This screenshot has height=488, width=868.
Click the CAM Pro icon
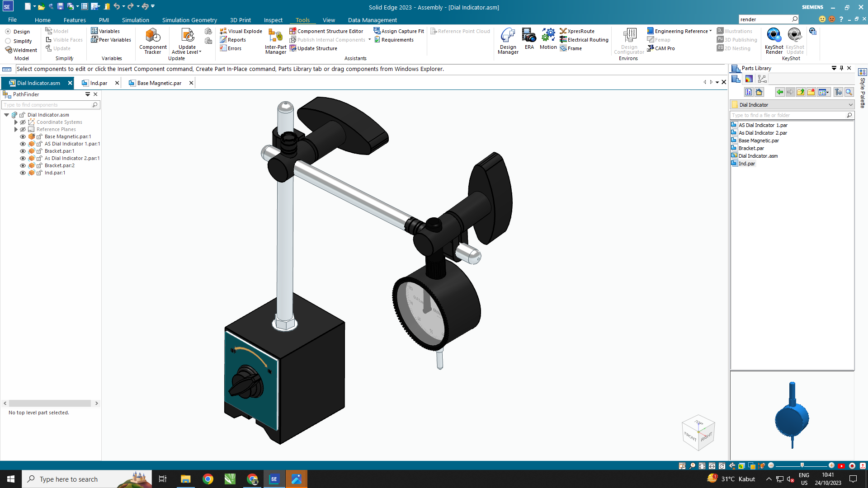pos(651,48)
